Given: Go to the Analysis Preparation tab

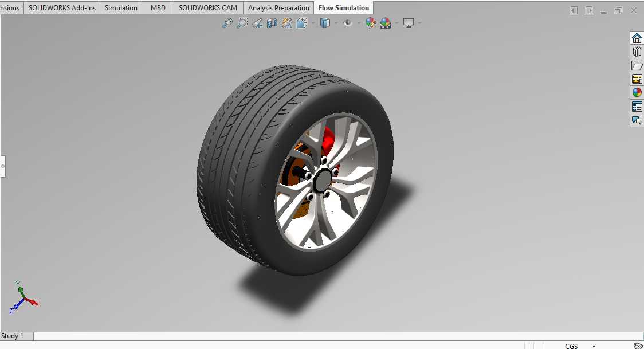Looking at the screenshot, I should (278, 8).
